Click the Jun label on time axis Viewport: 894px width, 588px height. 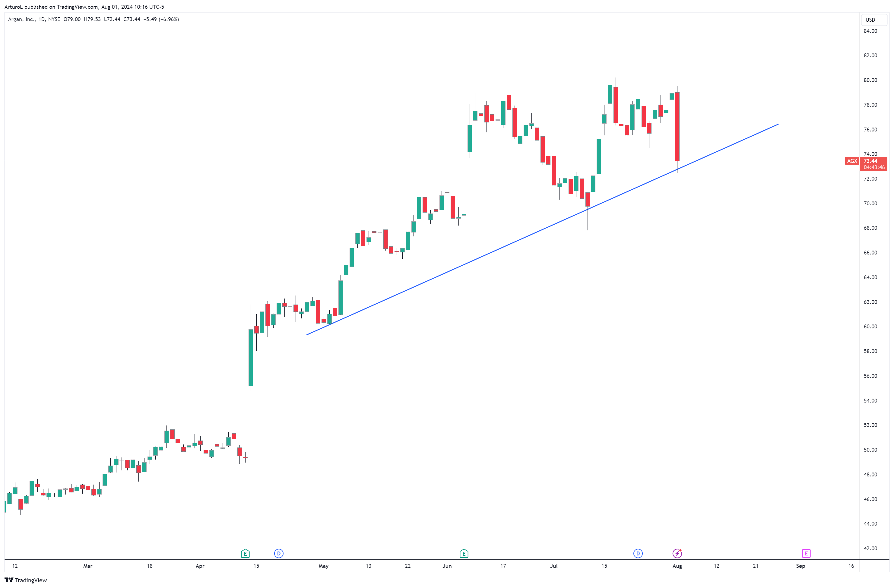(447, 566)
